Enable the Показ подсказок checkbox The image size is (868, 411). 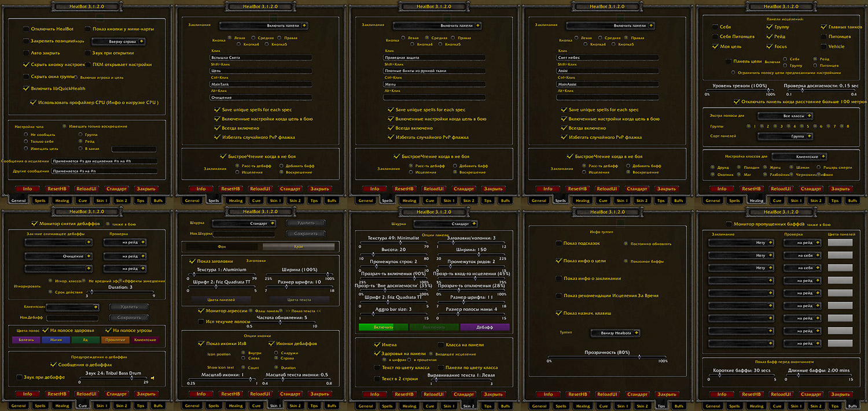558,243
